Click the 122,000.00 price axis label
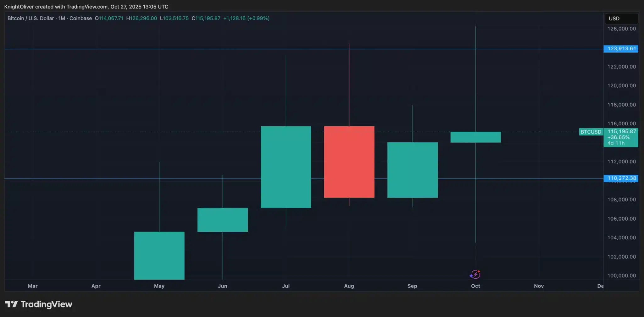This screenshot has width=644, height=317. 622,67
